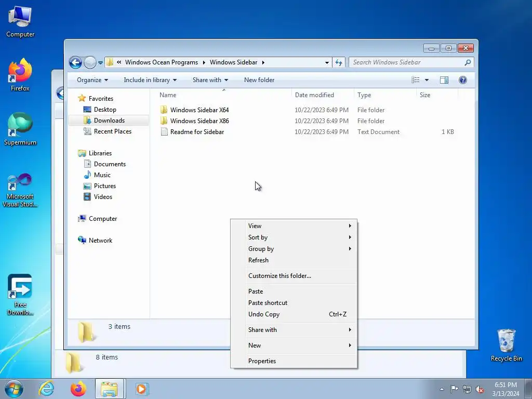Screen dimensions: 532x399
Task: Open the Music library
Action: (102, 175)
